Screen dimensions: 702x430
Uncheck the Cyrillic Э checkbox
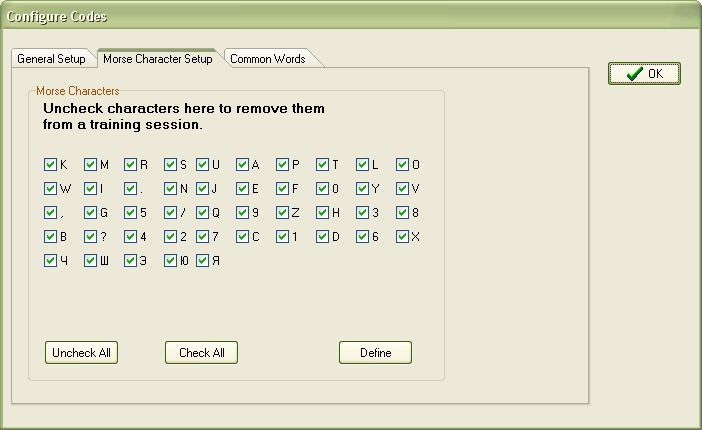coord(130,260)
